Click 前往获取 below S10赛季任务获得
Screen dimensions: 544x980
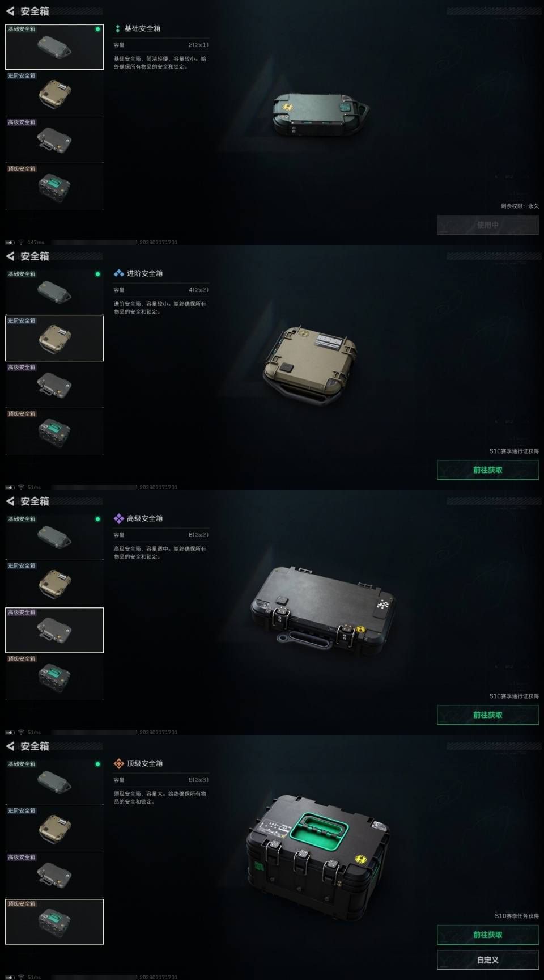tap(488, 935)
